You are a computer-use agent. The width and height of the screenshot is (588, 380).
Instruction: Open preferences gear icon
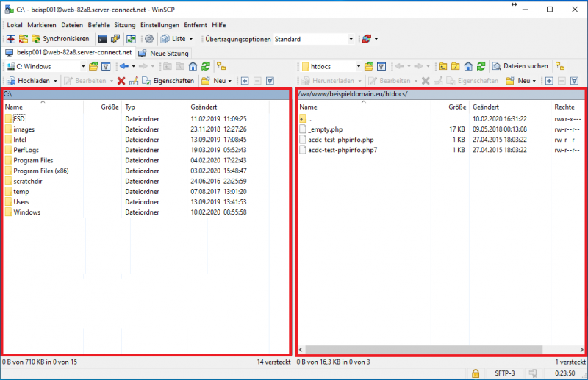149,39
